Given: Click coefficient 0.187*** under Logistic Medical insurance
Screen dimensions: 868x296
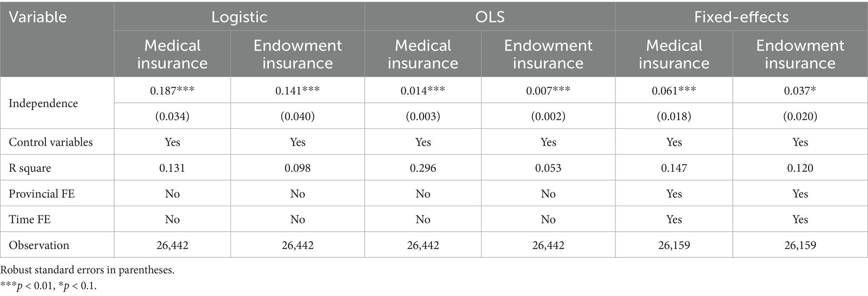Looking at the screenshot, I should tap(173, 90).
